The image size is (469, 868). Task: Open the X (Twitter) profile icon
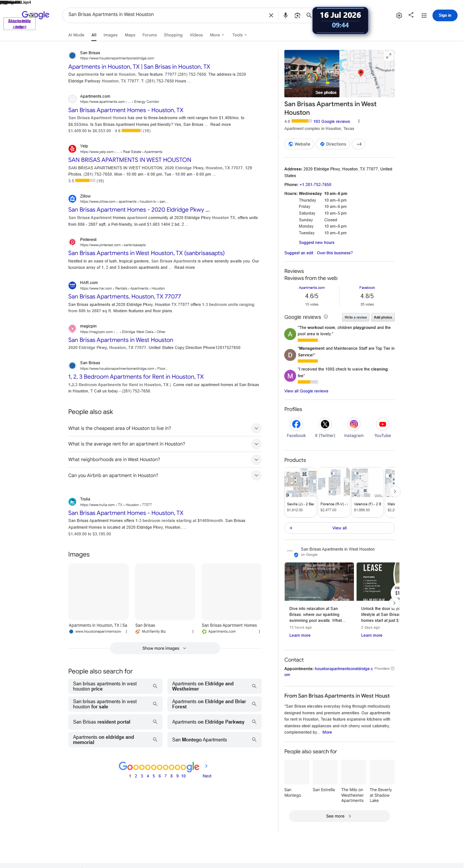[x=325, y=424]
